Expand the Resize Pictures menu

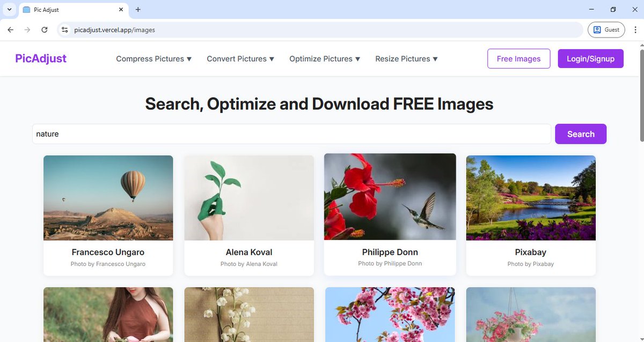407,59
